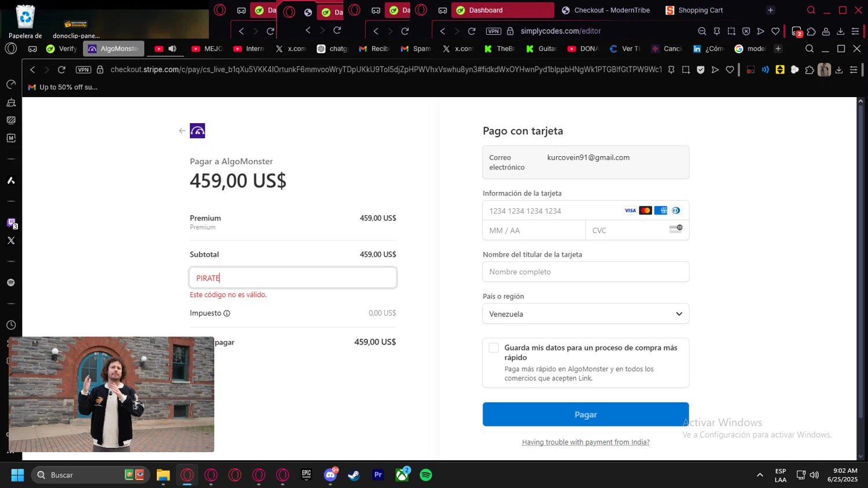
Task: Click the floating video popout thumbnail
Action: (111, 394)
